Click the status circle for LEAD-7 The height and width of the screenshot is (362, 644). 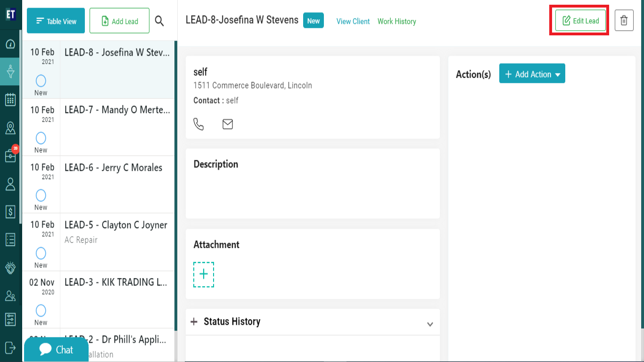41,138
